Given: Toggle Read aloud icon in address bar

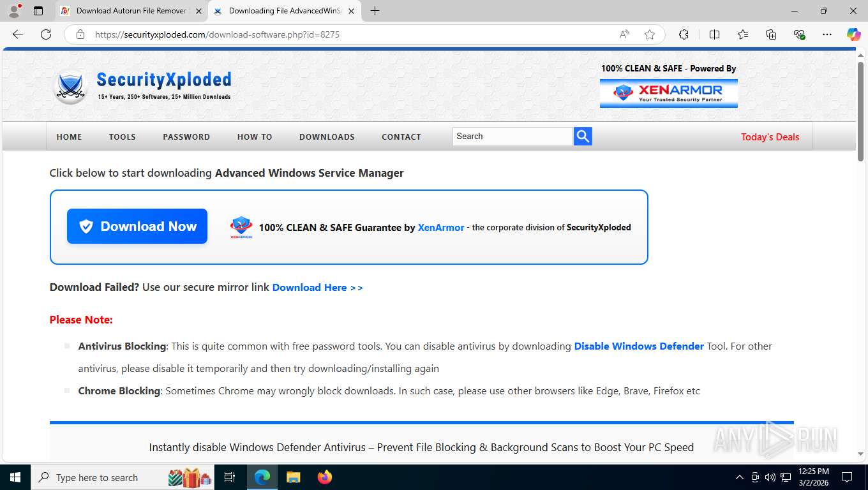Looking at the screenshot, I should tap(624, 34).
